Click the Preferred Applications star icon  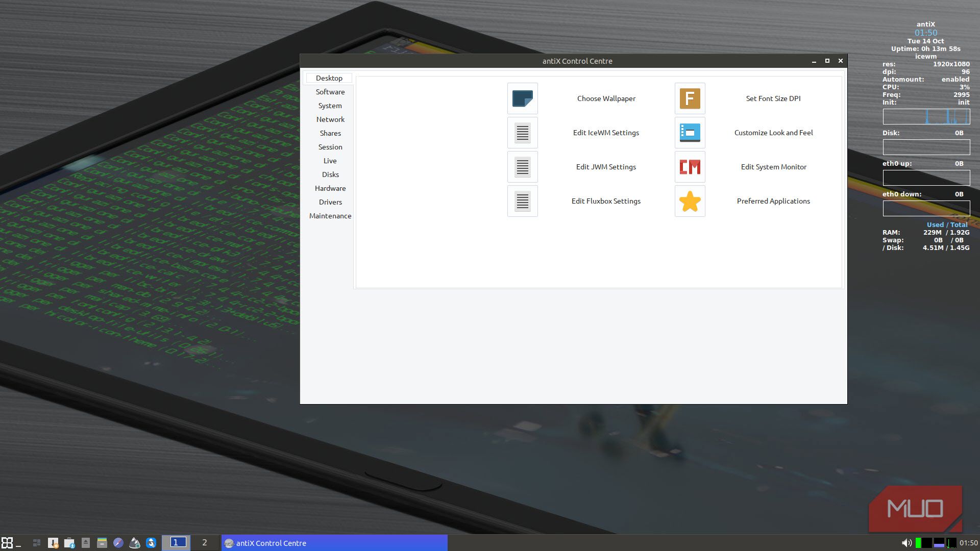point(690,201)
